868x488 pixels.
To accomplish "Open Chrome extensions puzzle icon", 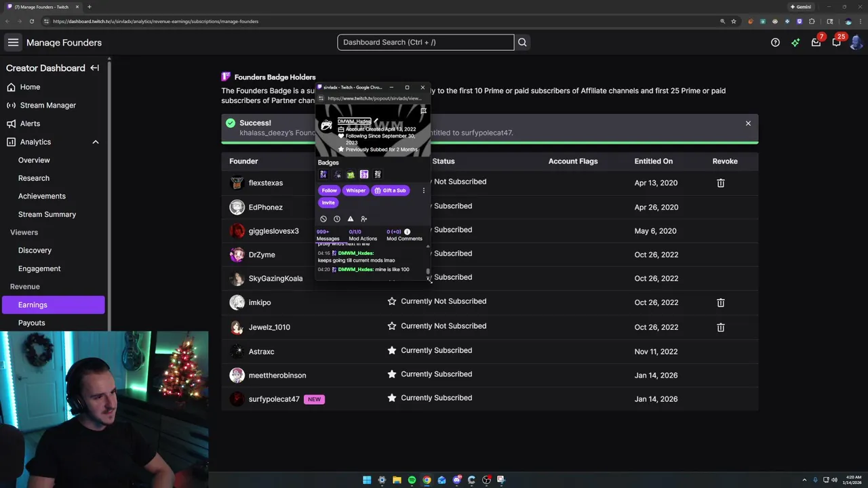I will click(812, 21).
